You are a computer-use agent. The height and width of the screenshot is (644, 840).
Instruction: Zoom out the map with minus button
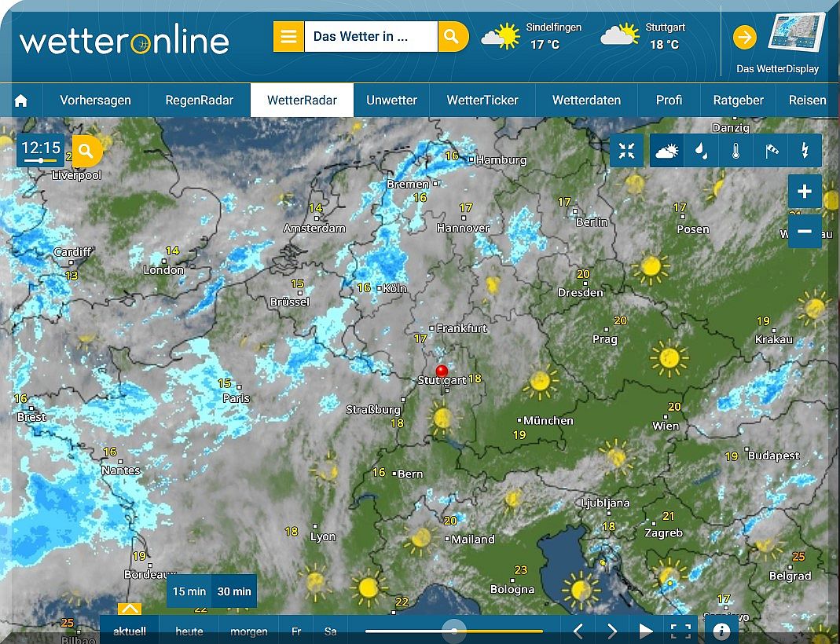click(805, 232)
